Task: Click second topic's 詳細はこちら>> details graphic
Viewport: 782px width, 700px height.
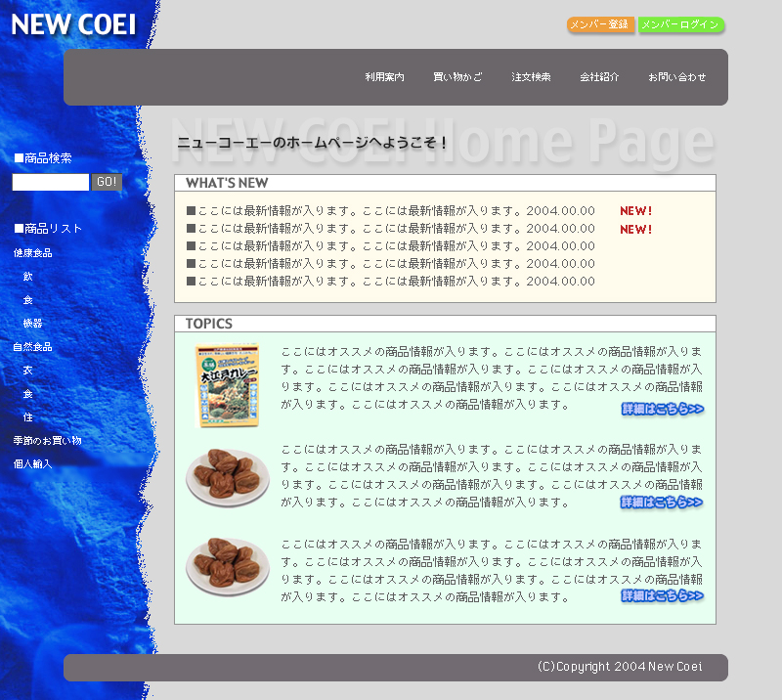Action: point(662,503)
